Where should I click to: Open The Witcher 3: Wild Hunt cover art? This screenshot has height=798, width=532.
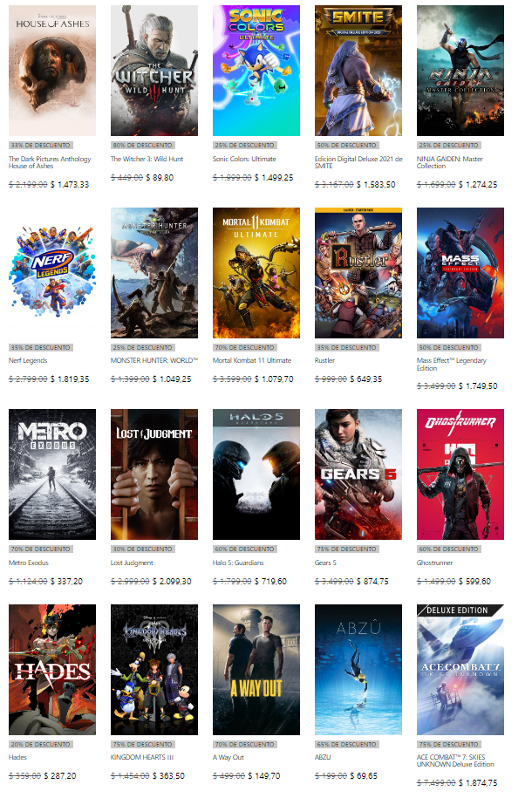pyautogui.click(x=153, y=70)
